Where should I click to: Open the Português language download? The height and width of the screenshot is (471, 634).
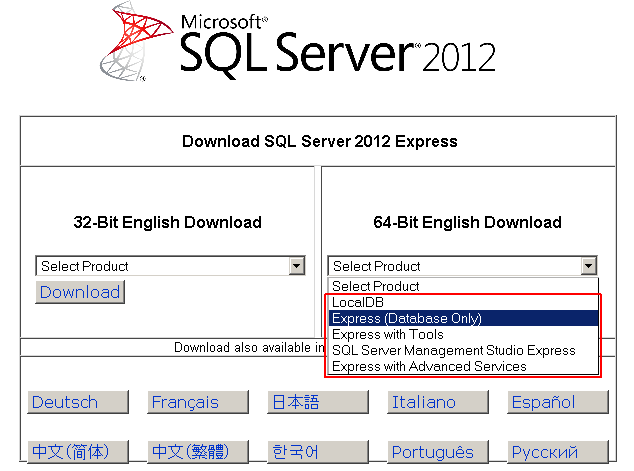pos(438,452)
